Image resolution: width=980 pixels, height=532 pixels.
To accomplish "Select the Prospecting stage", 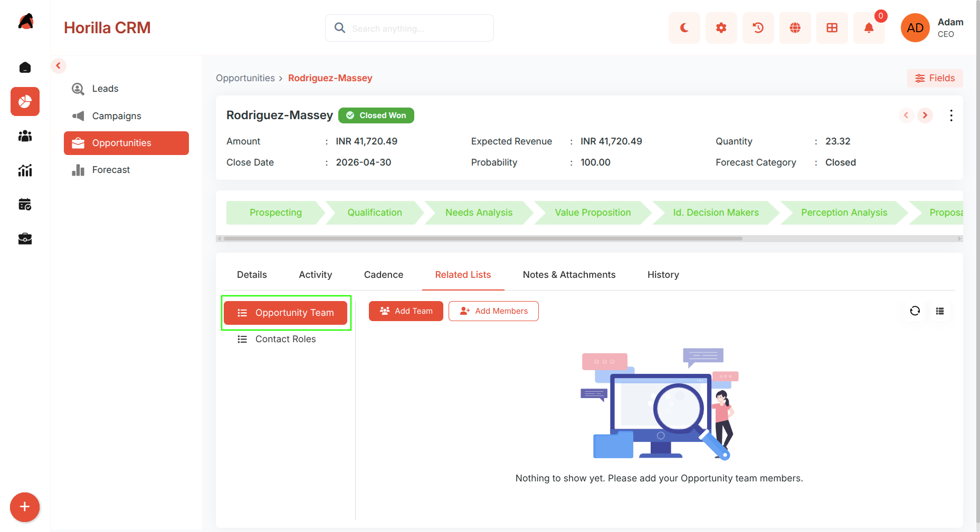I will tap(275, 212).
